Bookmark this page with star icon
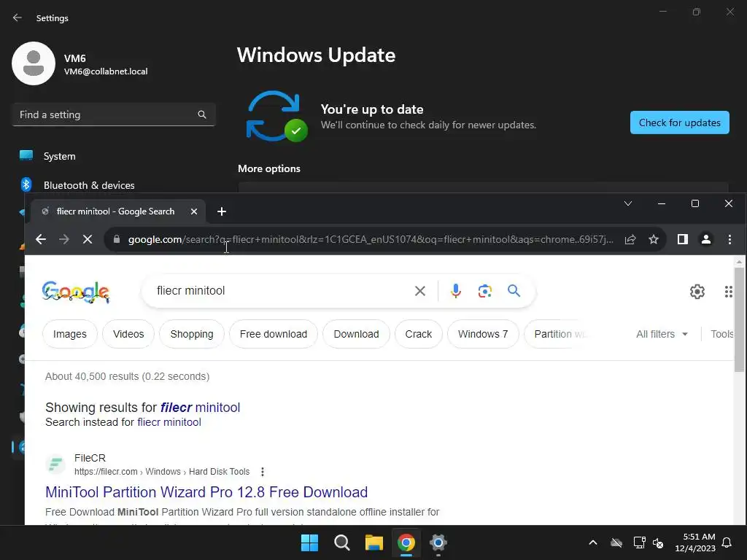 (654, 239)
